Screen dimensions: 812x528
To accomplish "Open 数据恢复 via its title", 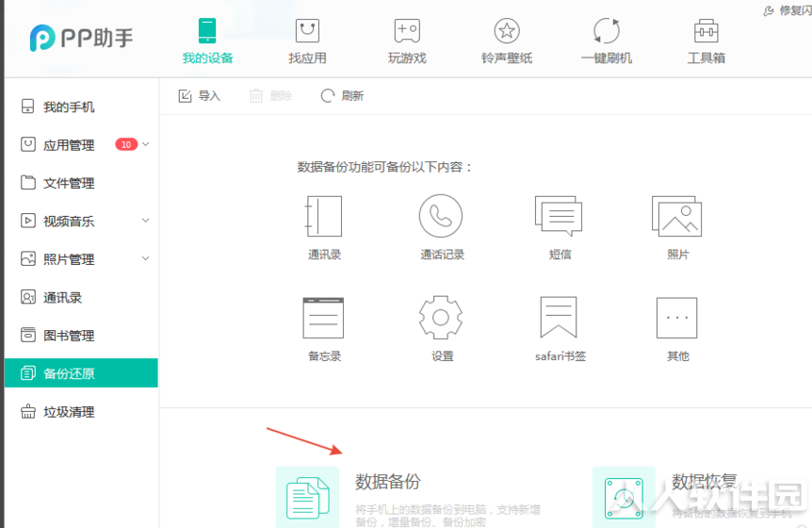I will pyautogui.click(x=705, y=482).
